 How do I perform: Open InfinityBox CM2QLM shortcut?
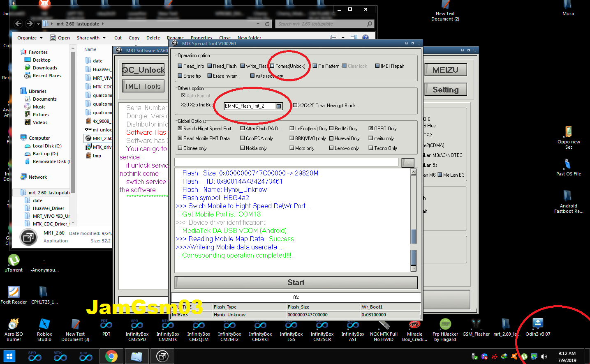(199, 330)
